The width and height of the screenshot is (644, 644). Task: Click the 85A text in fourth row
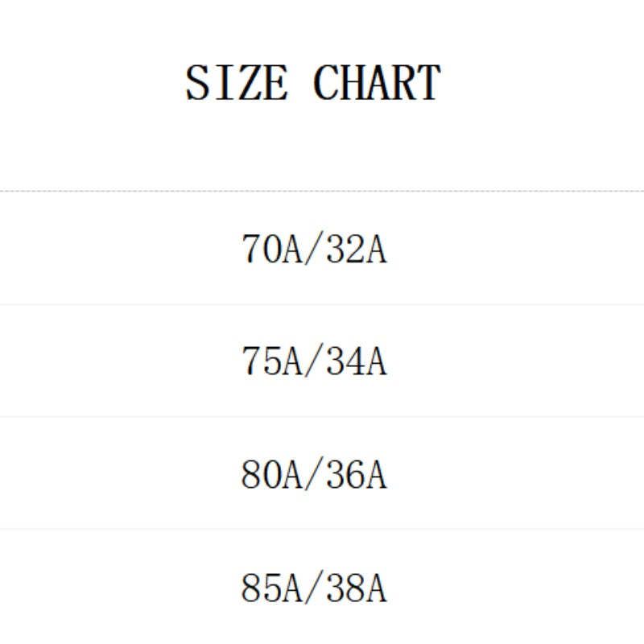pos(271,588)
